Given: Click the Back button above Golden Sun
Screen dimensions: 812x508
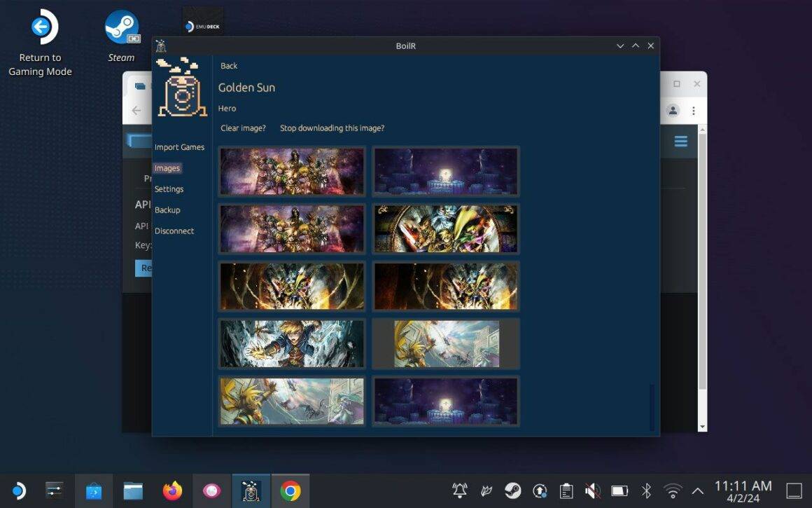Looking at the screenshot, I should (229, 66).
